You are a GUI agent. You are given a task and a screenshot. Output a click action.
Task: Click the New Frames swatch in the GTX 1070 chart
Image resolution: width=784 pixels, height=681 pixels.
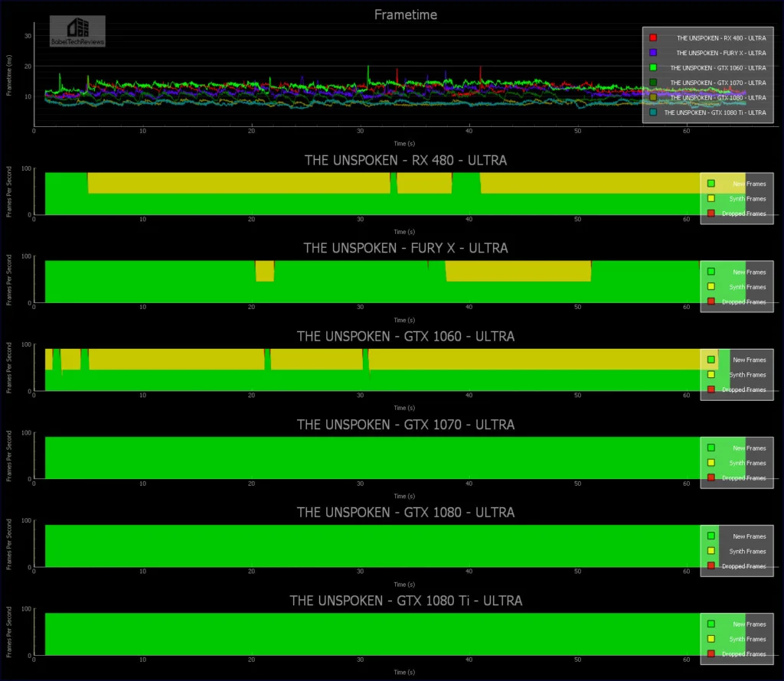pyautogui.click(x=711, y=448)
